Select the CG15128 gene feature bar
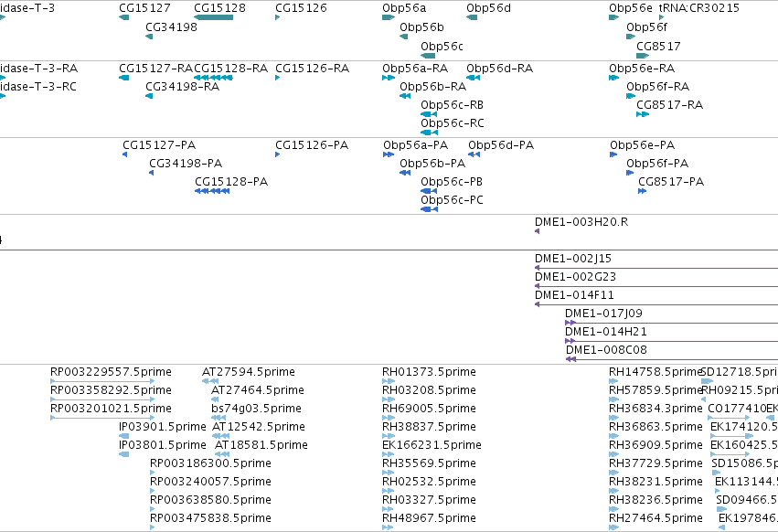 [x=213, y=17]
